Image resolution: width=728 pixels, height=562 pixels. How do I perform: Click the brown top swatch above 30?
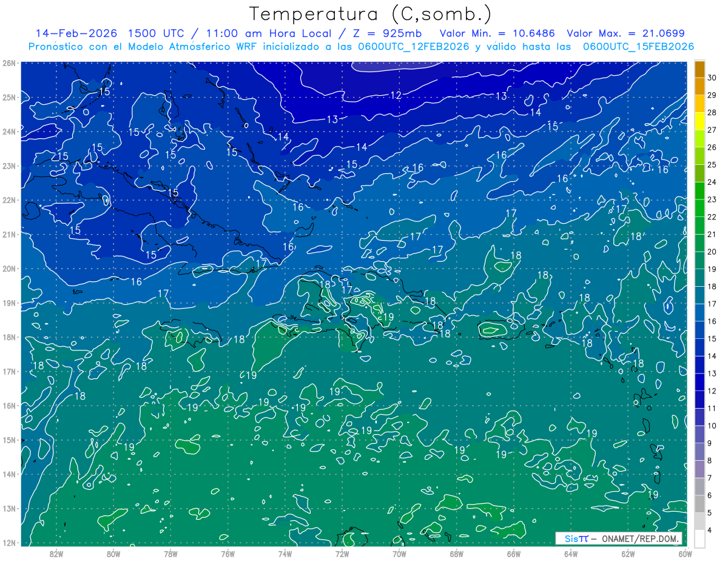[x=699, y=69]
